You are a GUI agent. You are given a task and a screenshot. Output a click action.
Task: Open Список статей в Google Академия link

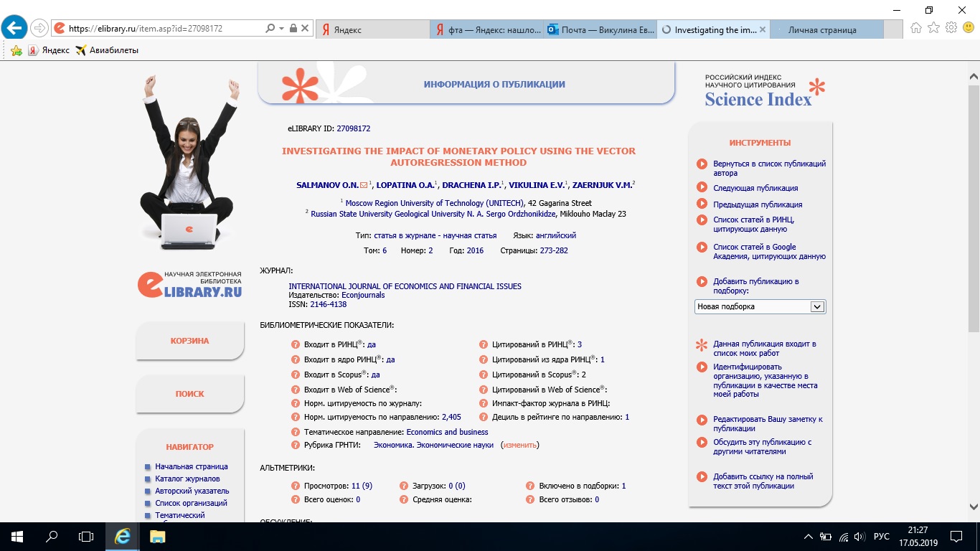point(769,251)
